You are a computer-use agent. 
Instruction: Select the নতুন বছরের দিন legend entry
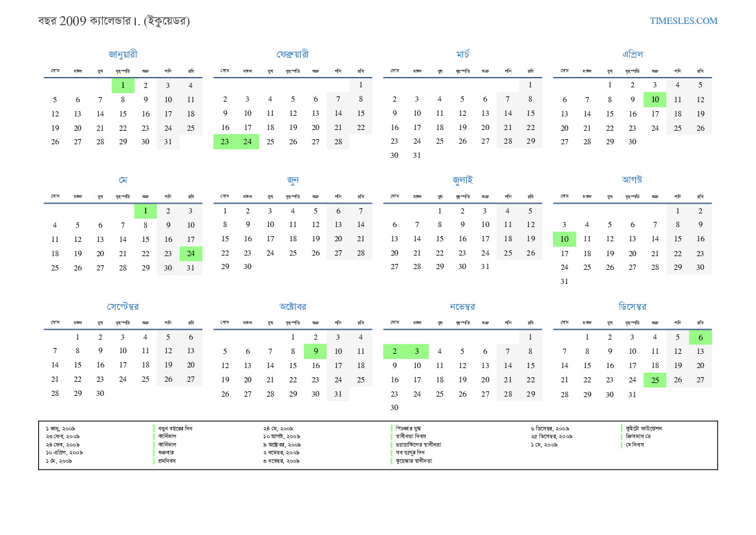[175, 428]
